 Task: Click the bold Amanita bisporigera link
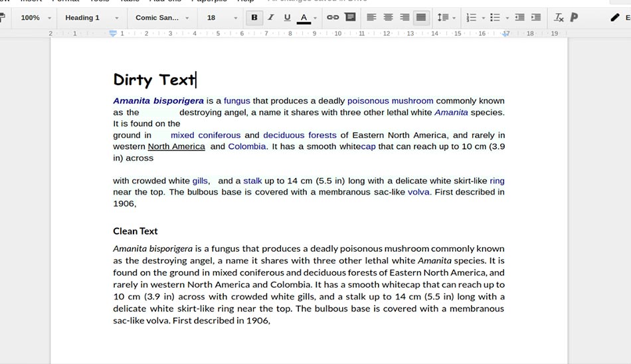158,101
